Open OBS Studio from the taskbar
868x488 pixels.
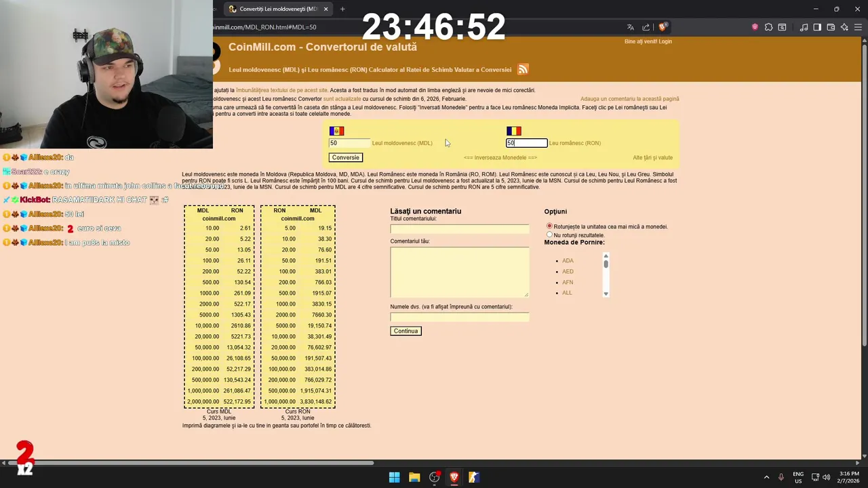point(435,477)
